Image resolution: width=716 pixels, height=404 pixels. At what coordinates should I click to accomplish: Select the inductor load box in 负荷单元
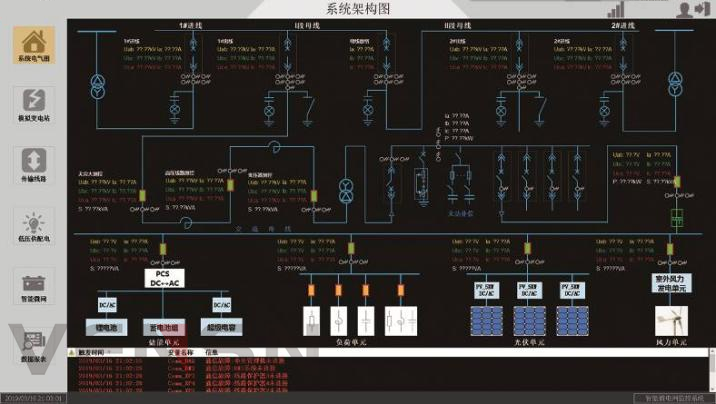point(338,321)
